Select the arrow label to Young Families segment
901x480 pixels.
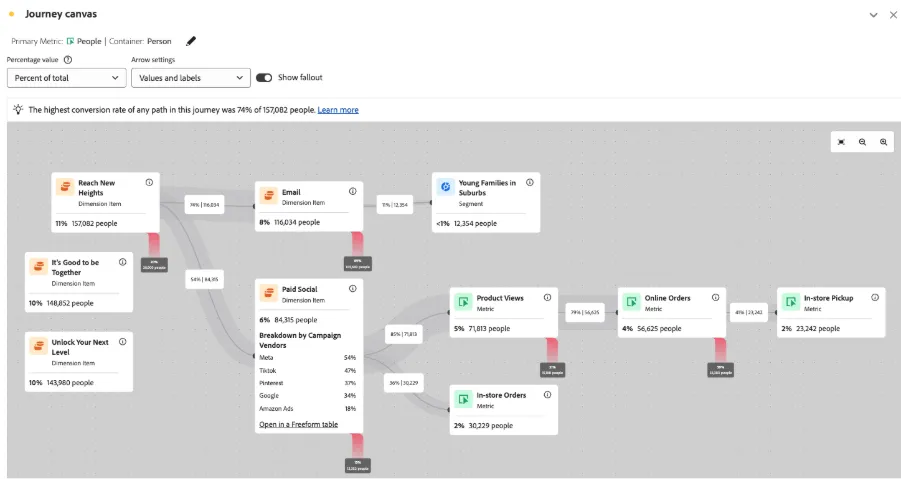point(395,205)
